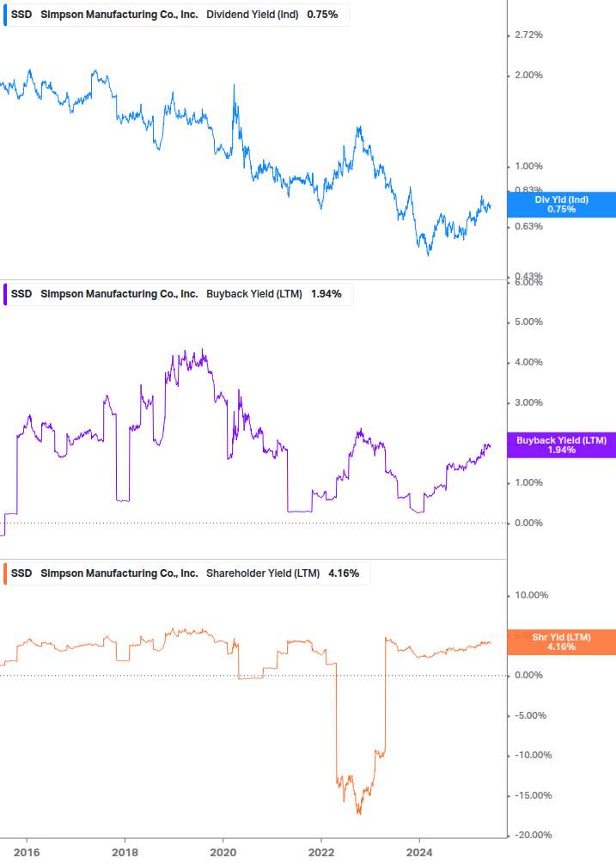Click the 2022 label on the time axis
The width and height of the screenshot is (616, 864).
[321, 853]
